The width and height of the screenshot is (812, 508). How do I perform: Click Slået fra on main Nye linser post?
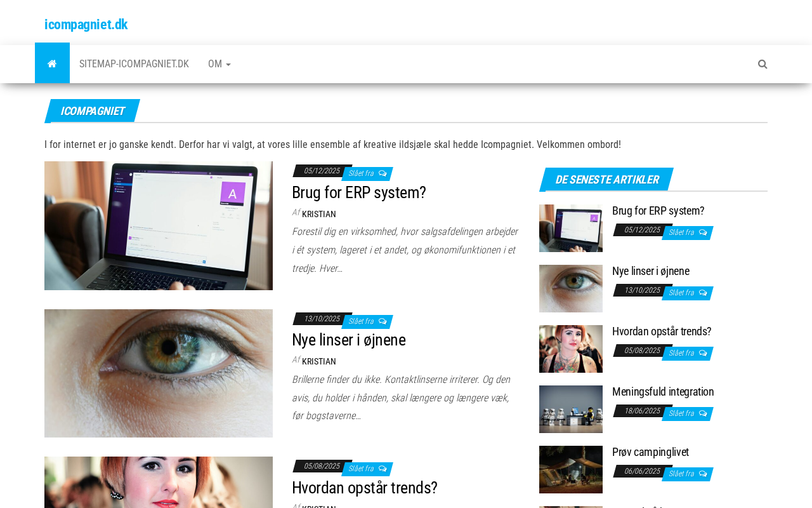click(x=361, y=321)
